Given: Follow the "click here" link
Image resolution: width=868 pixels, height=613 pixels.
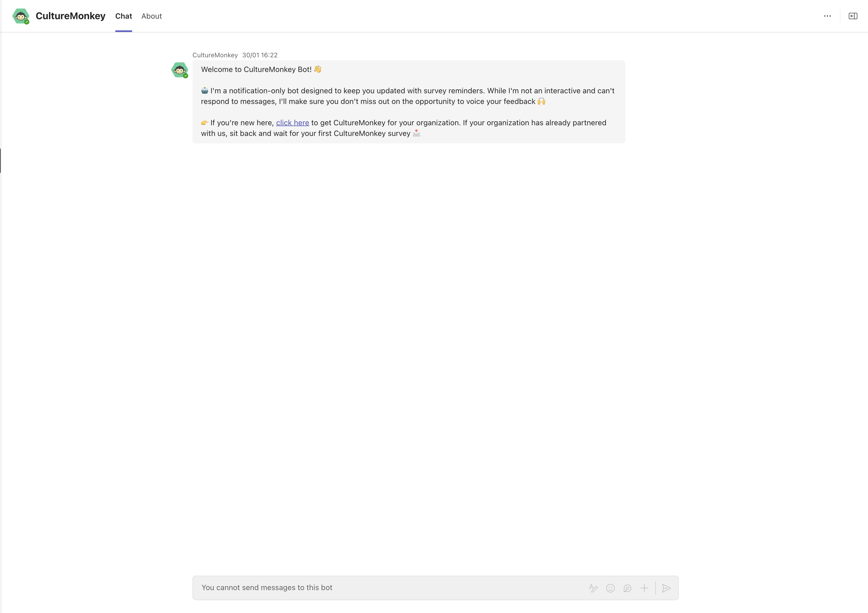Looking at the screenshot, I should 293,123.
